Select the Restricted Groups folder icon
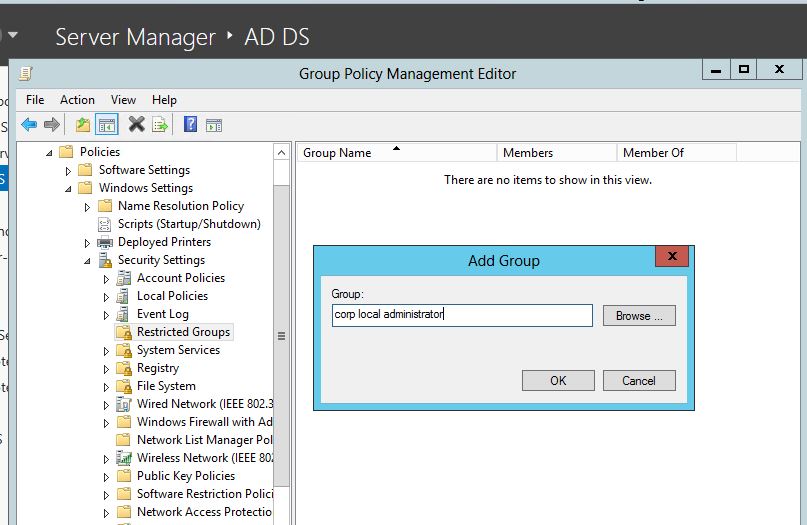 point(124,332)
